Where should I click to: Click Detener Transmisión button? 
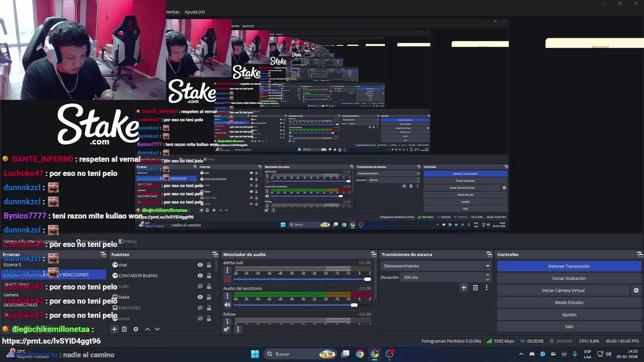point(569,266)
